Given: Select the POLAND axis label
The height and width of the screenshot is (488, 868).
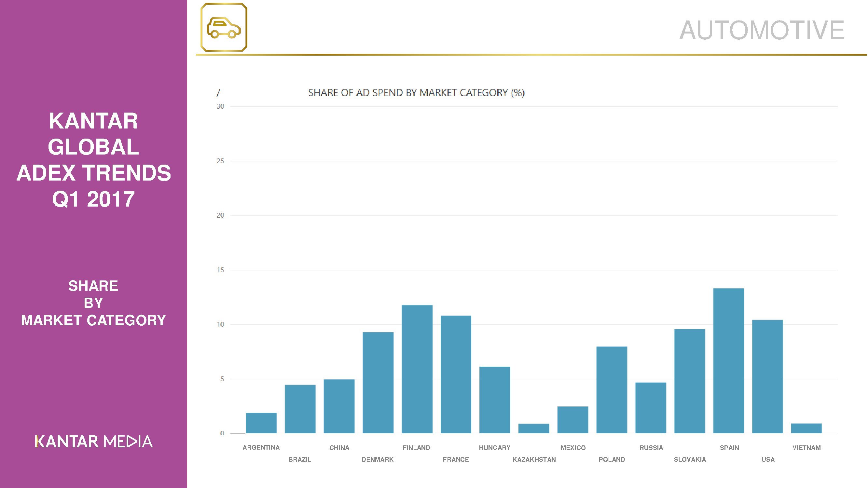Looking at the screenshot, I should (612, 459).
